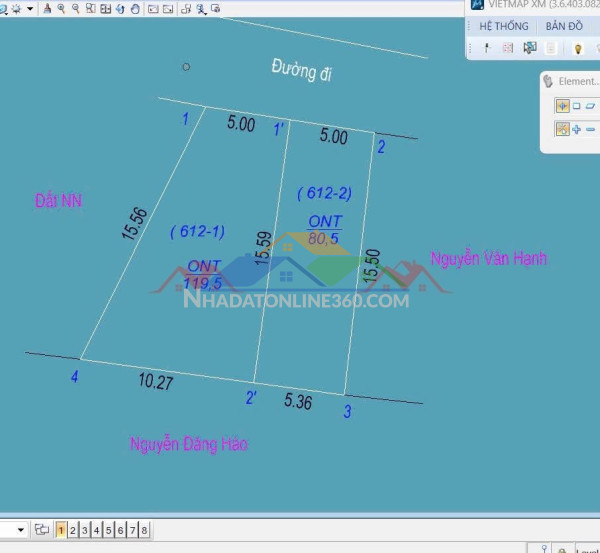
Task: Click the dimension text '15.56'
Action: (134, 223)
